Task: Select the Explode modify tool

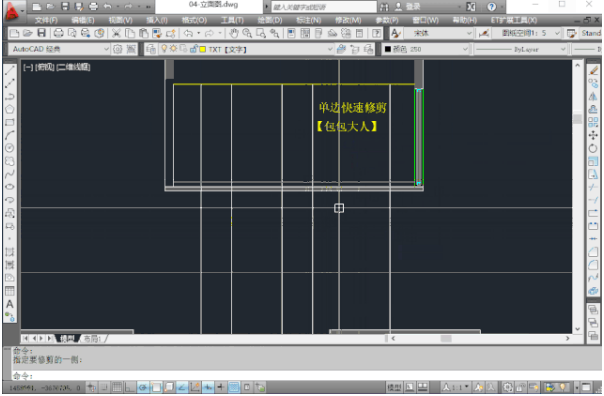Action: coord(593,291)
